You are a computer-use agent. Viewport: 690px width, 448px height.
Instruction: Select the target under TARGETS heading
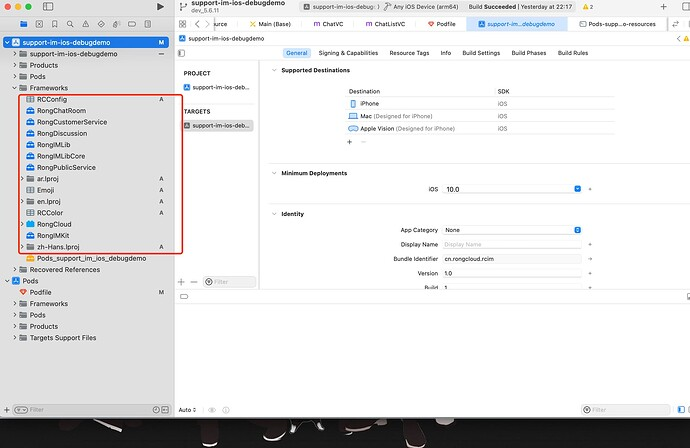click(x=218, y=125)
